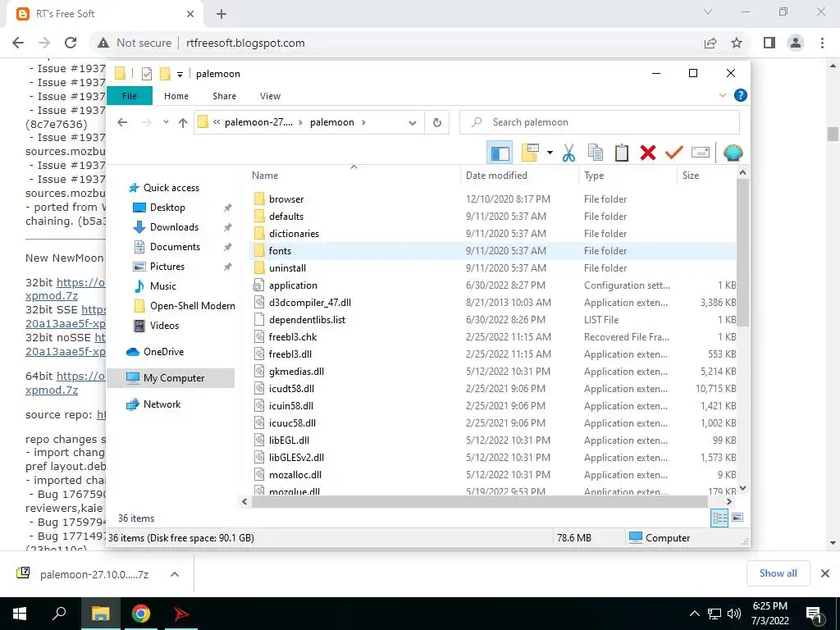Image resolution: width=840 pixels, height=630 pixels.
Task: Go up one folder level
Action: 183,123
